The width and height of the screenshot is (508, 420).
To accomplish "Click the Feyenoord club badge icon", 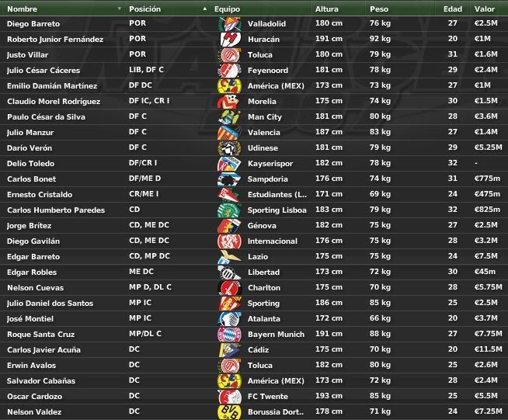I will pyautogui.click(x=229, y=71).
